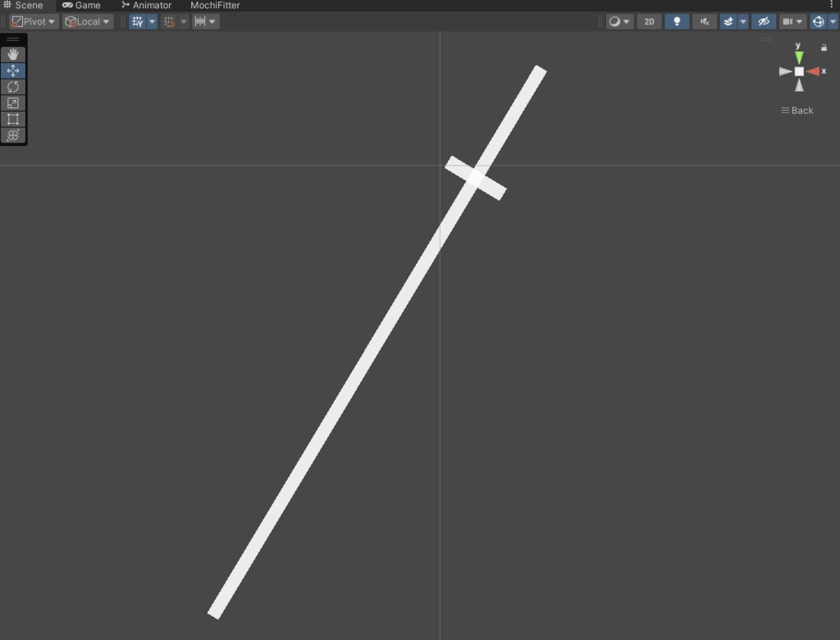Viewport: 840px width, 640px height.
Task: Select the Scale tool
Action: 13,103
